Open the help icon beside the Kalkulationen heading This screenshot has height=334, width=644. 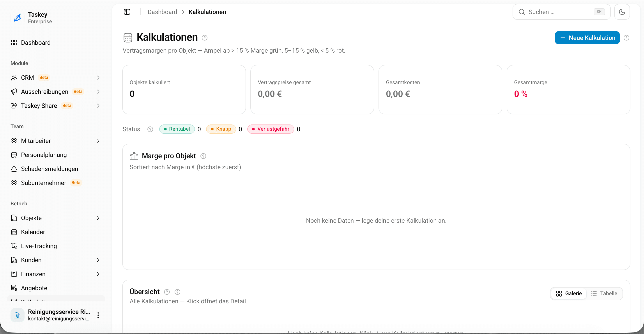(205, 38)
